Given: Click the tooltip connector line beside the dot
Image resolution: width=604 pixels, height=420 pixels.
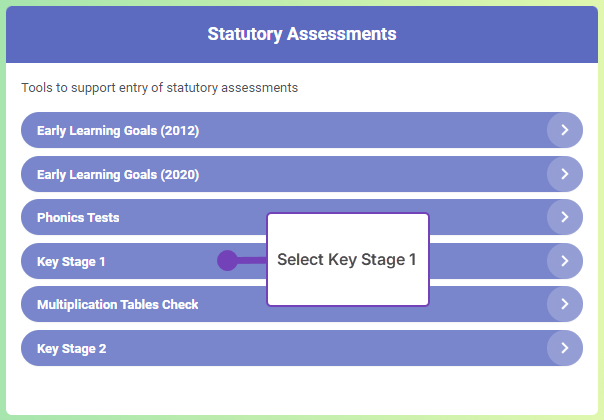Looking at the screenshot, I should coord(252,261).
